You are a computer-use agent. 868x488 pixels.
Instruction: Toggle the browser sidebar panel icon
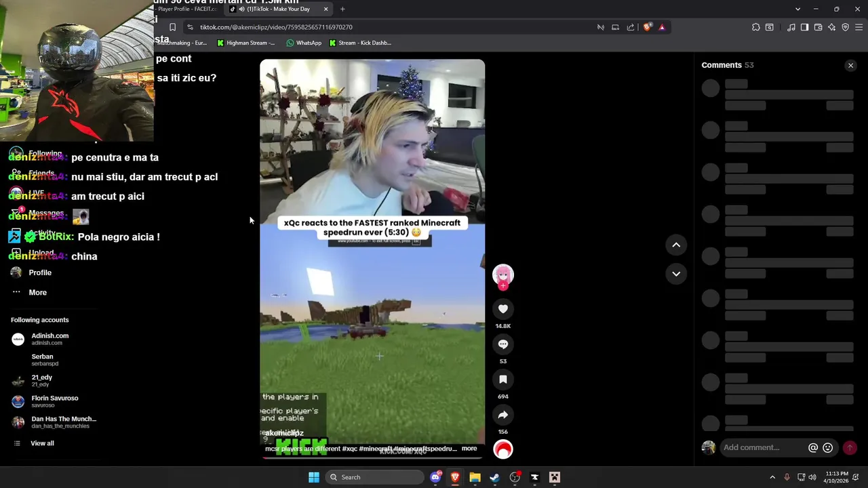click(x=804, y=27)
